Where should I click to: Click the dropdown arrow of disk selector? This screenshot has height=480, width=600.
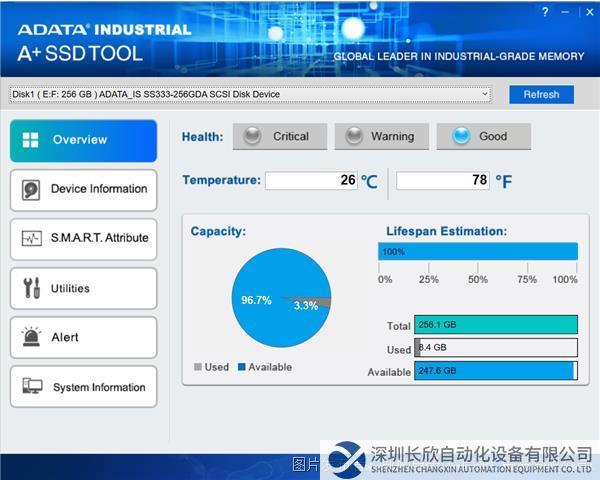[x=485, y=94]
